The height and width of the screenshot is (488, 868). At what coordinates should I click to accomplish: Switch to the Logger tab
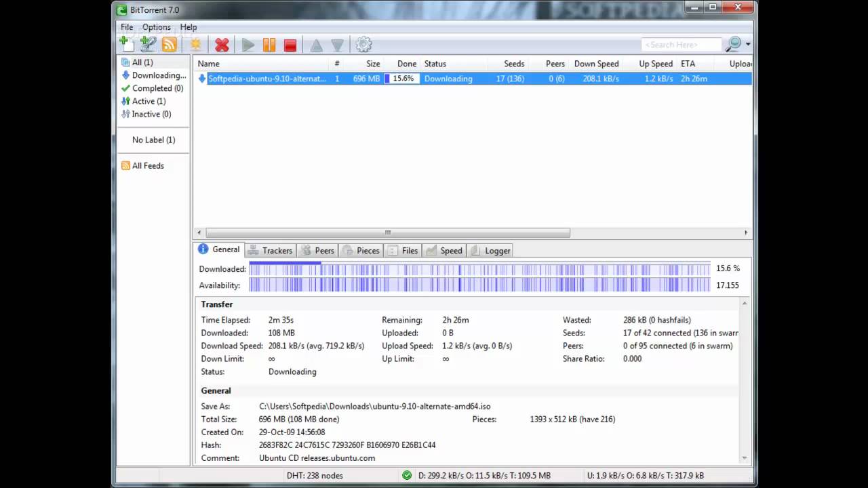click(x=490, y=251)
